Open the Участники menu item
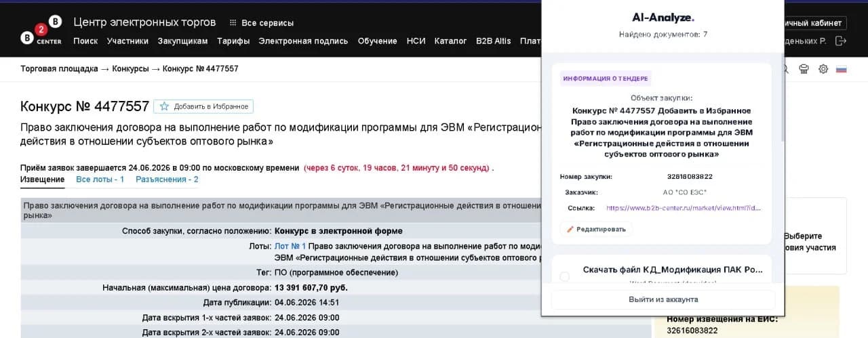 pyautogui.click(x=127, y=41)
